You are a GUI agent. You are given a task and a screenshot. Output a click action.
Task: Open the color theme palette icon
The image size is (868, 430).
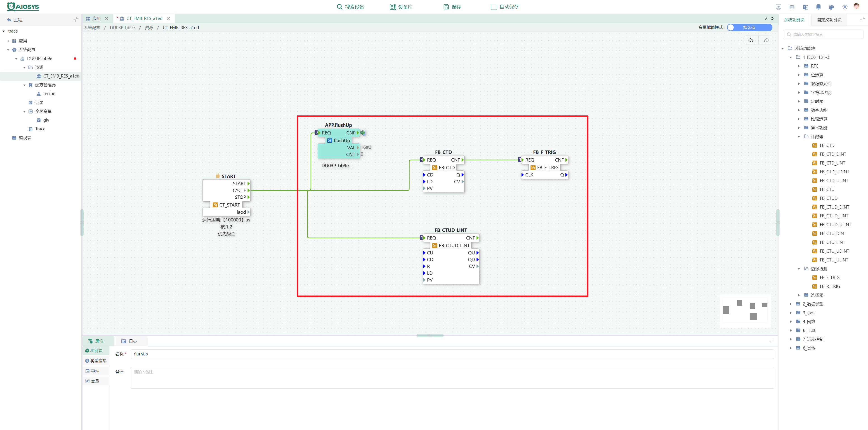[x=831, y=7]
